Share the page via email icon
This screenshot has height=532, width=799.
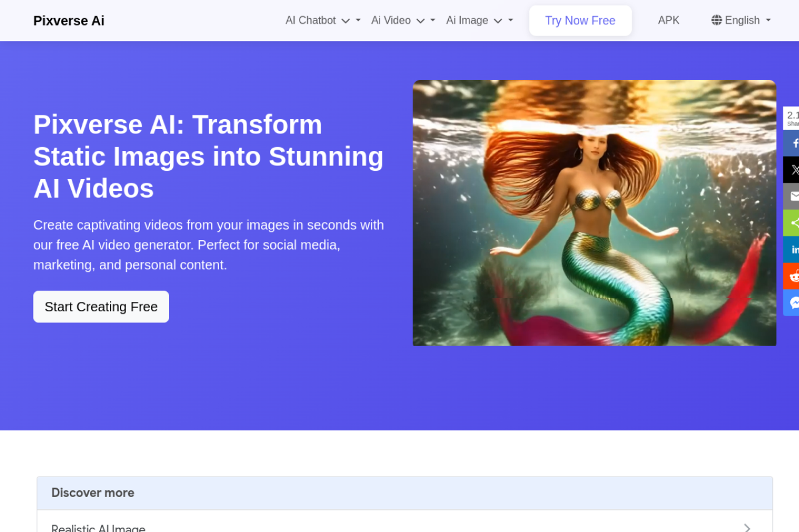pyautogui.click(x=792, y=196)
